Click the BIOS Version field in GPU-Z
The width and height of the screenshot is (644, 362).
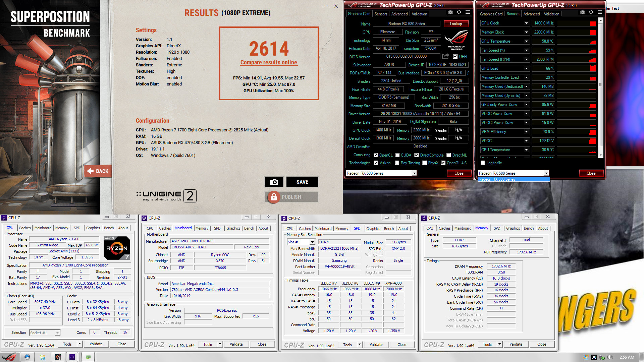tap(406, 57)
